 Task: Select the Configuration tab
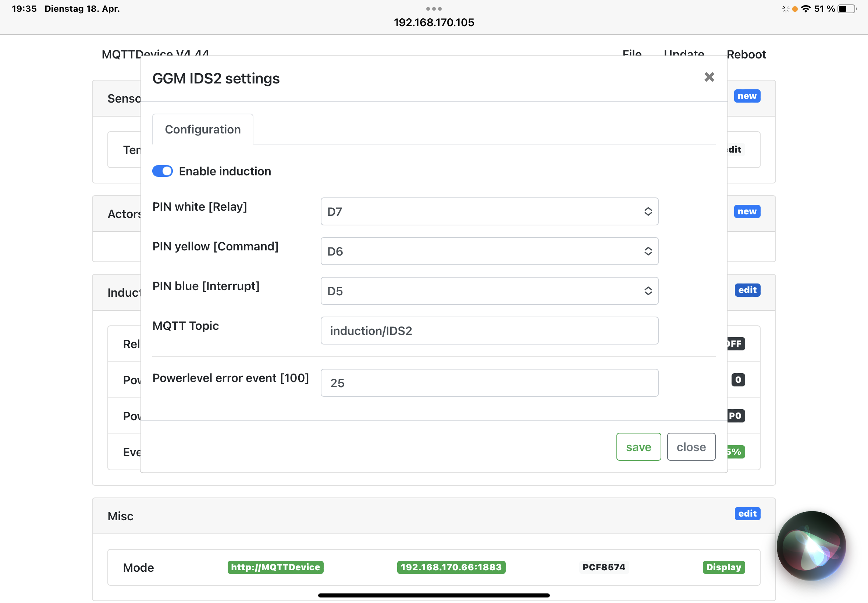tap(203, 129)
